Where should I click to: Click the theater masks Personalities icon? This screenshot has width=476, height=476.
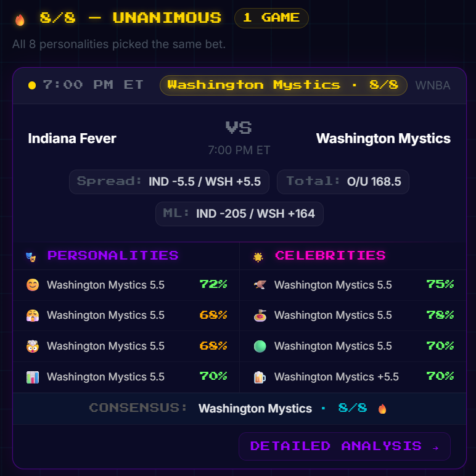(x=31, y=257)
